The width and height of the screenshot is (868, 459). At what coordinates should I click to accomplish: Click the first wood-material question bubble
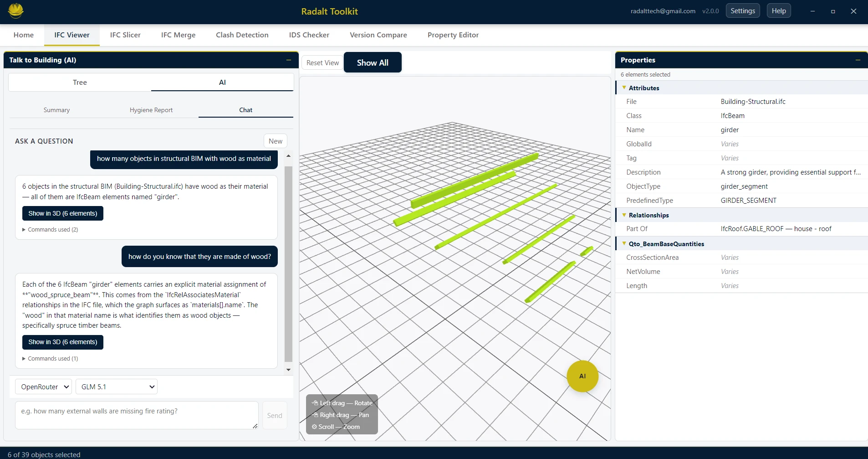click(184, 159)
